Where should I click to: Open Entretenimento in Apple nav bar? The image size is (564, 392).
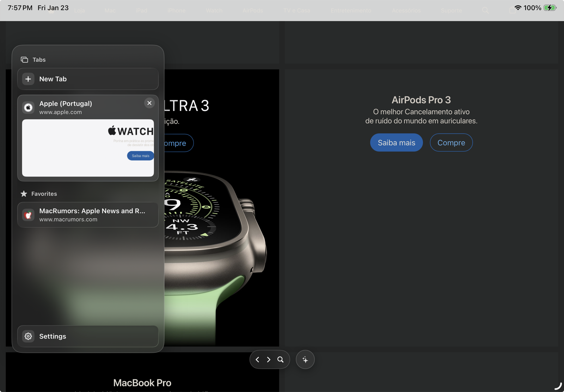[x=351, y=11]
